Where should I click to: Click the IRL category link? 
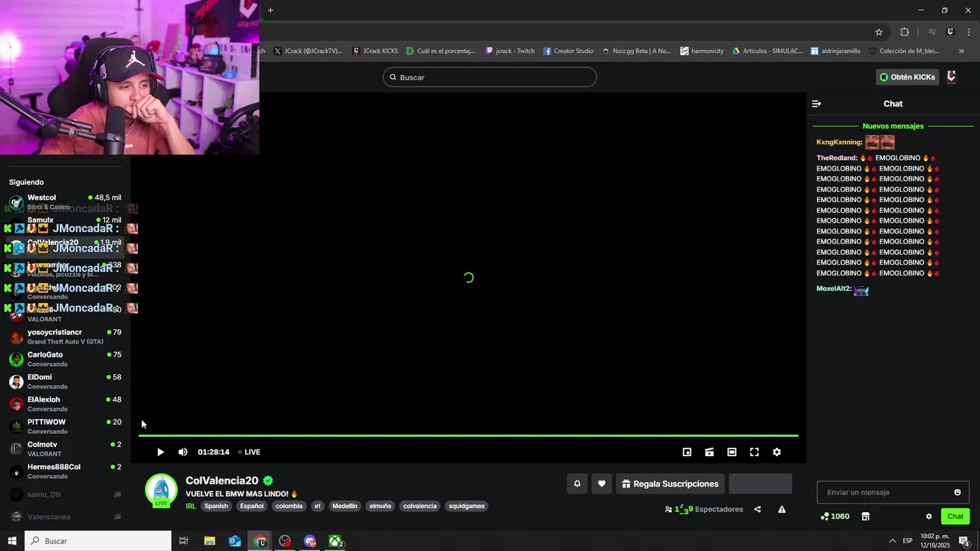click(x=191, y=506)
